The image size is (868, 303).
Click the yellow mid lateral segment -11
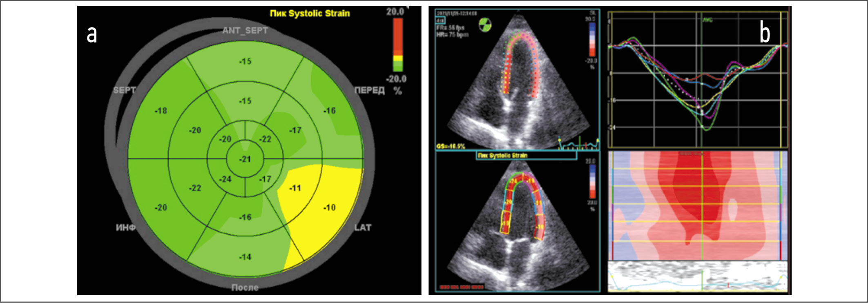(295, 188)
